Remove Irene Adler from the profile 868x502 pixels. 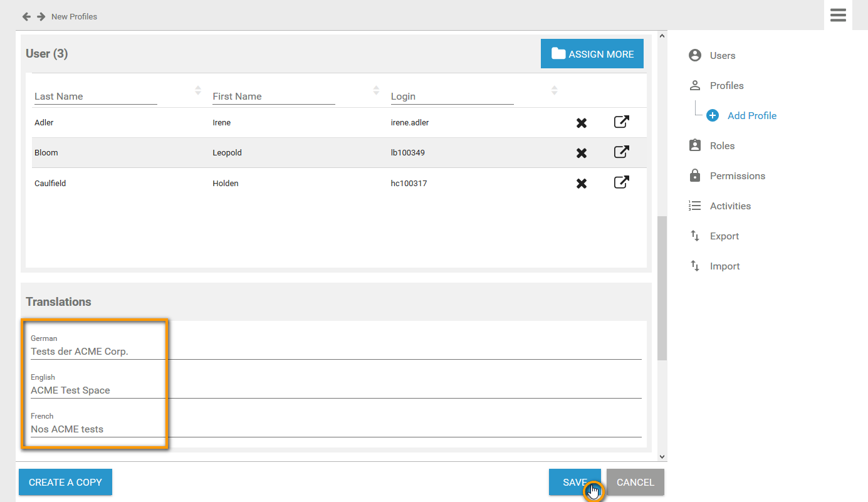click(582, 123)
